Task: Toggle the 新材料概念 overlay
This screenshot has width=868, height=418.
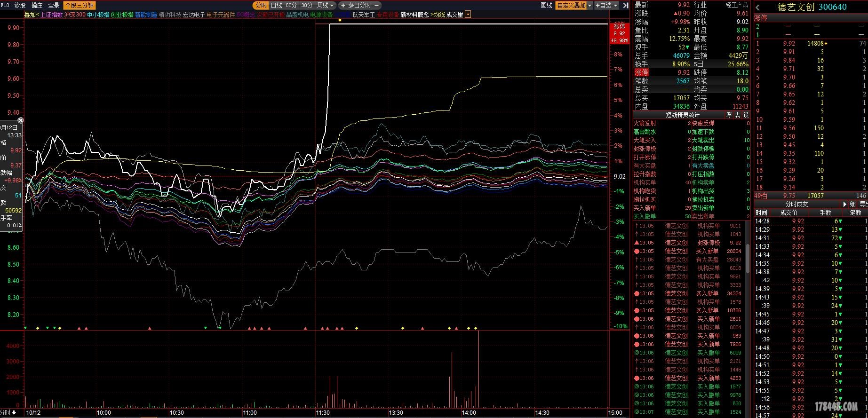Action: coord(414,15)
